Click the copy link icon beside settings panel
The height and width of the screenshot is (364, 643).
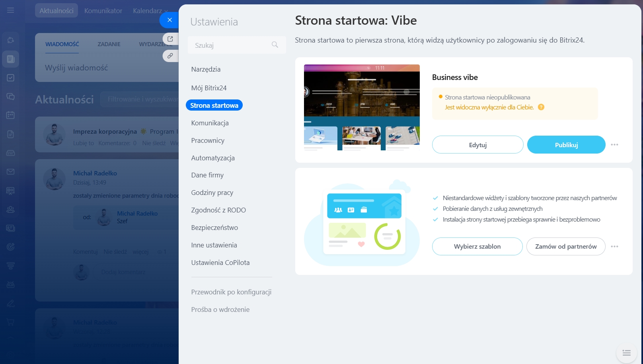pyautogui.click(x=170, y=56)
